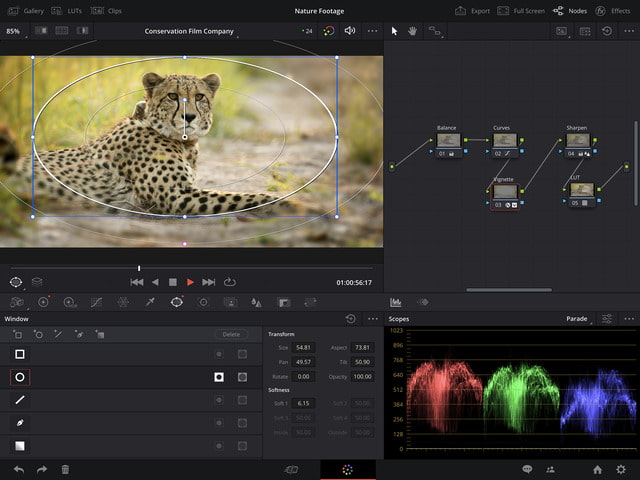
Task: Select the gradient window shape
Action: (19, 445)
